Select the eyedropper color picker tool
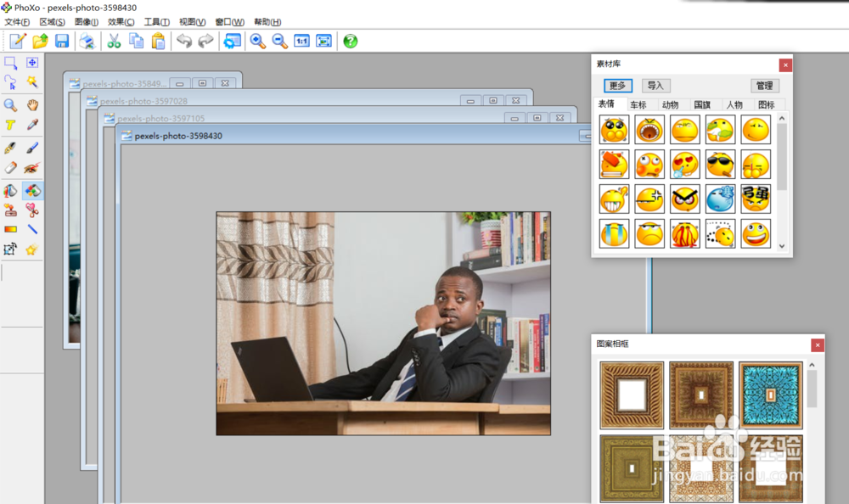Image resolution: width=849 pixels, height=504 pixels. pos(32,125)
